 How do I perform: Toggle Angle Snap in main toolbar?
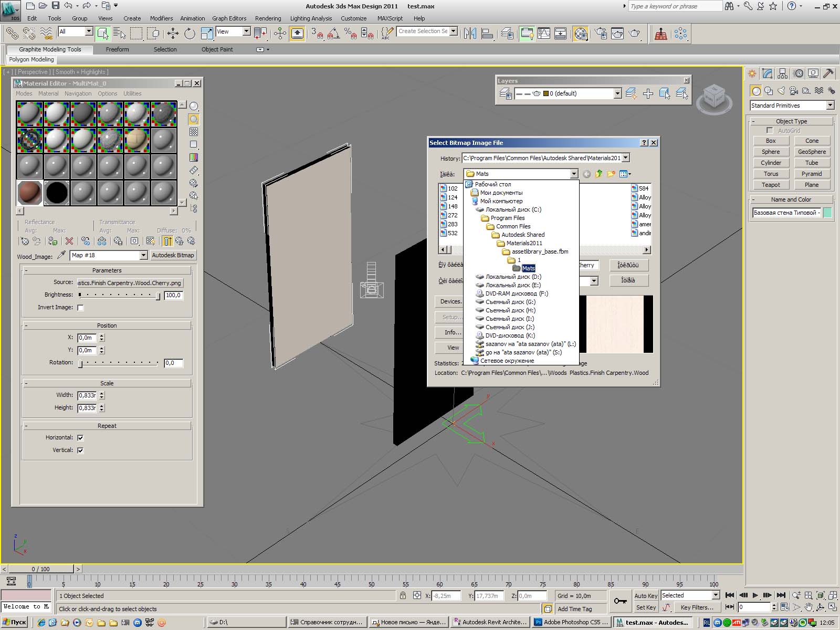click(333, 34)
